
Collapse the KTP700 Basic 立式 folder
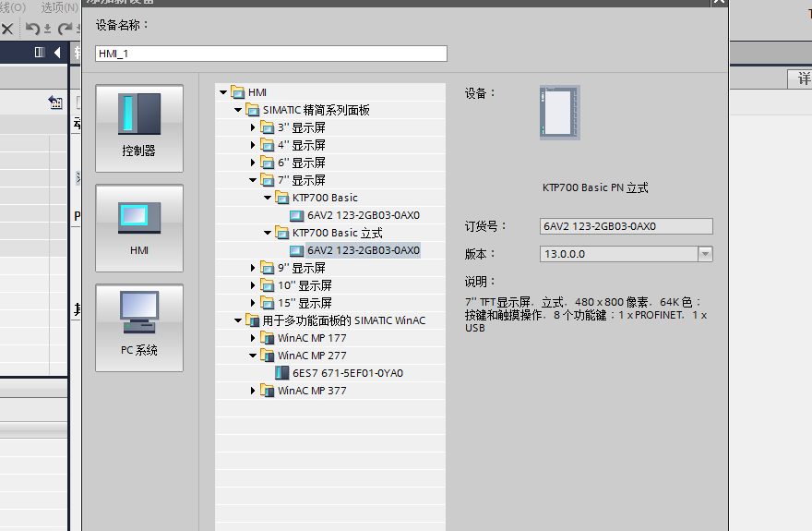(x=268, y=233)
